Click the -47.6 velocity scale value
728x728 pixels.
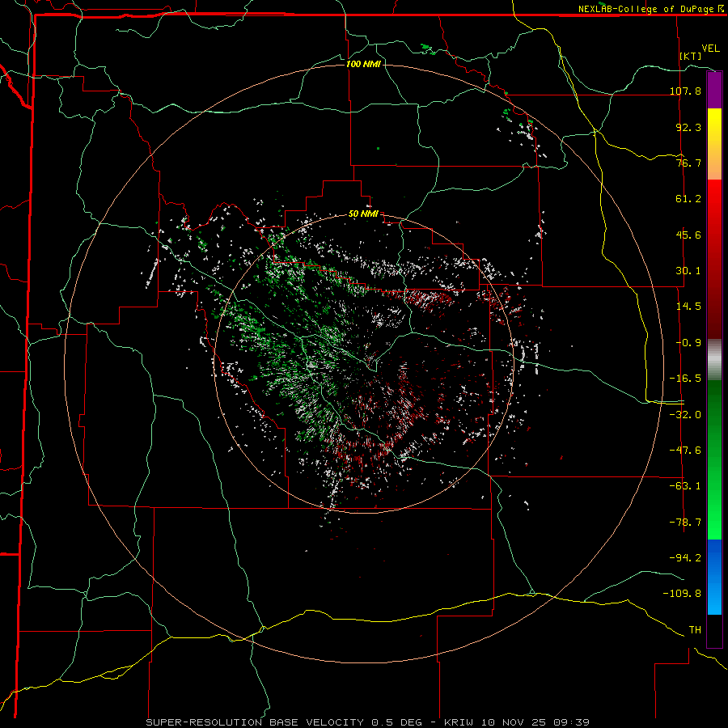click(x=685, y=451)
